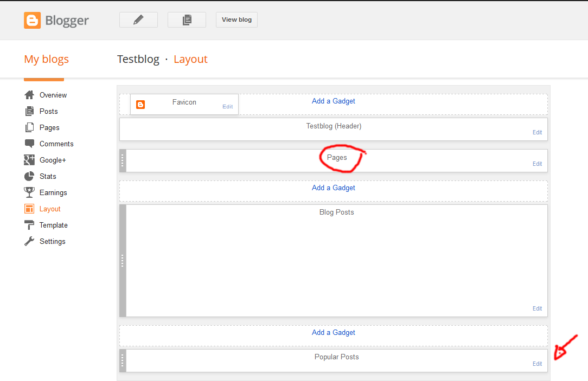588x381 pixels.
Task: Click the Template paint roller icon
Action: point(29,225)
